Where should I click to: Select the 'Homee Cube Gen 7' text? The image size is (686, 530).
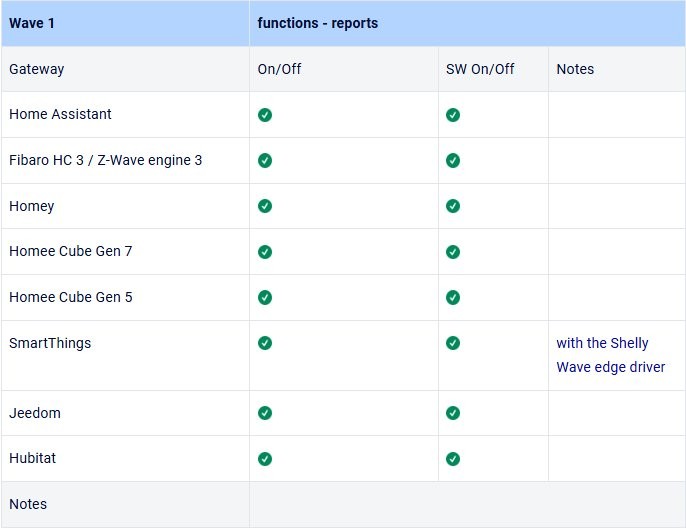[x=70, y=251]
